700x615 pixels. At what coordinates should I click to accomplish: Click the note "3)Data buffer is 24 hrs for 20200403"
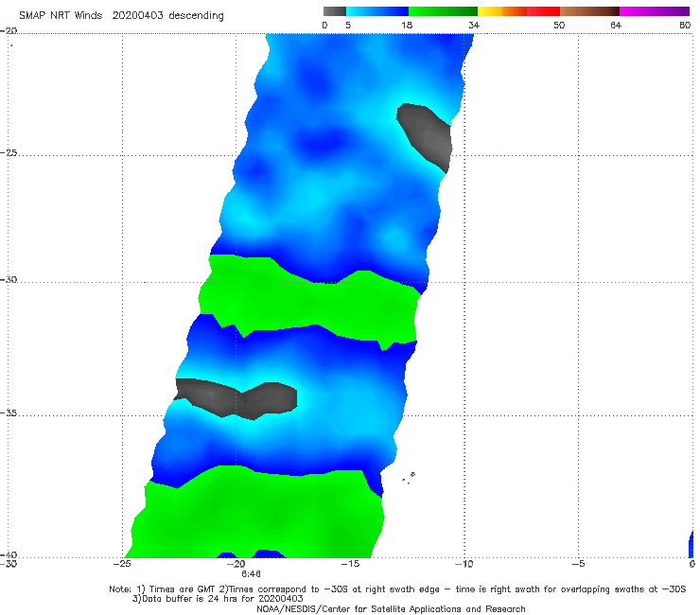218,599
